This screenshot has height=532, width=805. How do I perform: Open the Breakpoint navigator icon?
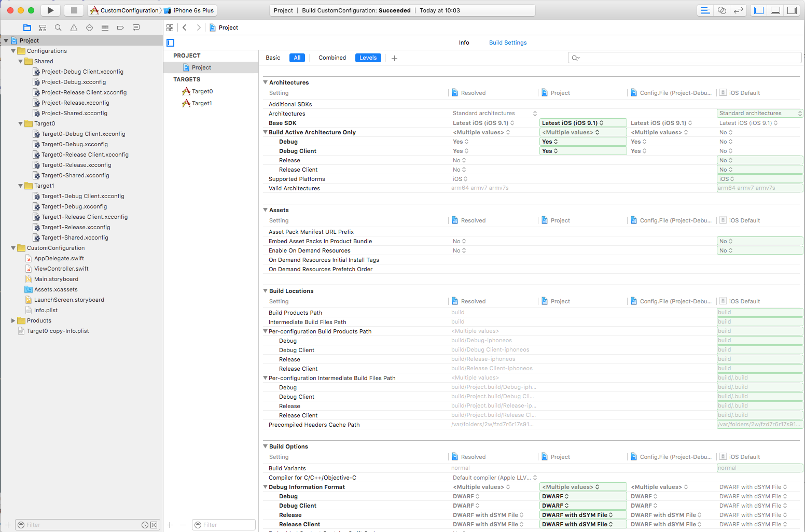(120, 28)
